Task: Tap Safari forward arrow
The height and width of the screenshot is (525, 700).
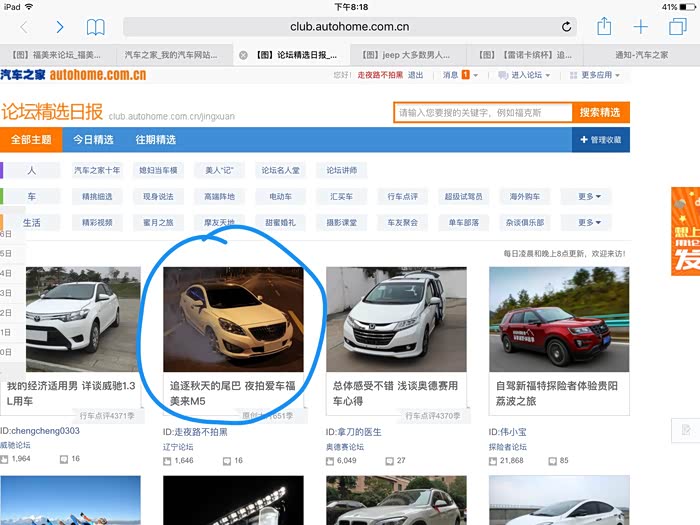Action: click(x=60, y=27)
